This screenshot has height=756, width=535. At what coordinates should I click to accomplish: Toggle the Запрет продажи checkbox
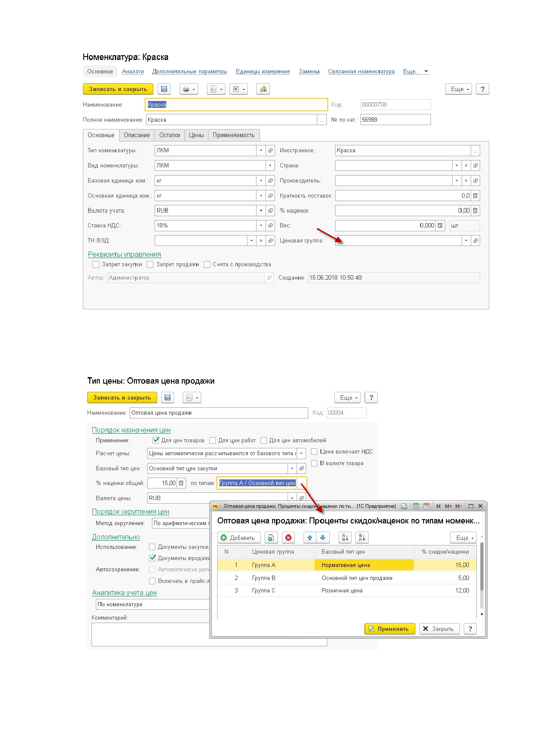[150, 265]
